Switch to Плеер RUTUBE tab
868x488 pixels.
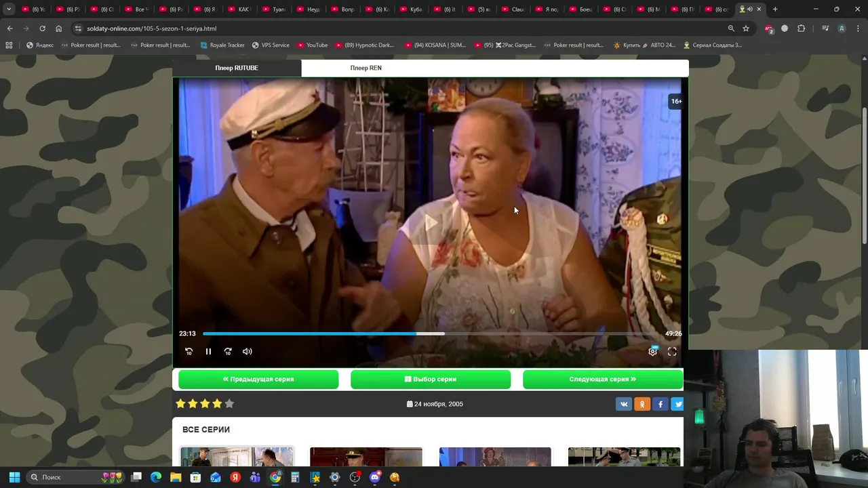point(237,68)
